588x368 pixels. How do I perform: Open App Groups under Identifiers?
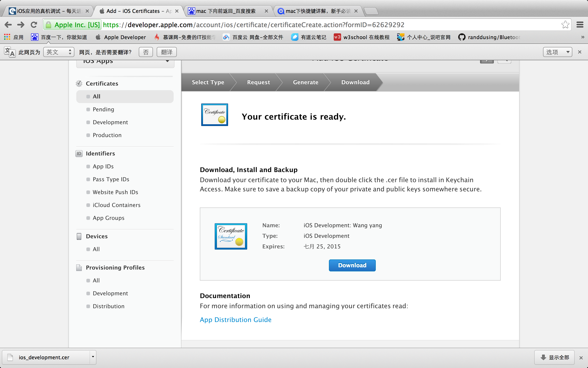click(x=108, y=218)
